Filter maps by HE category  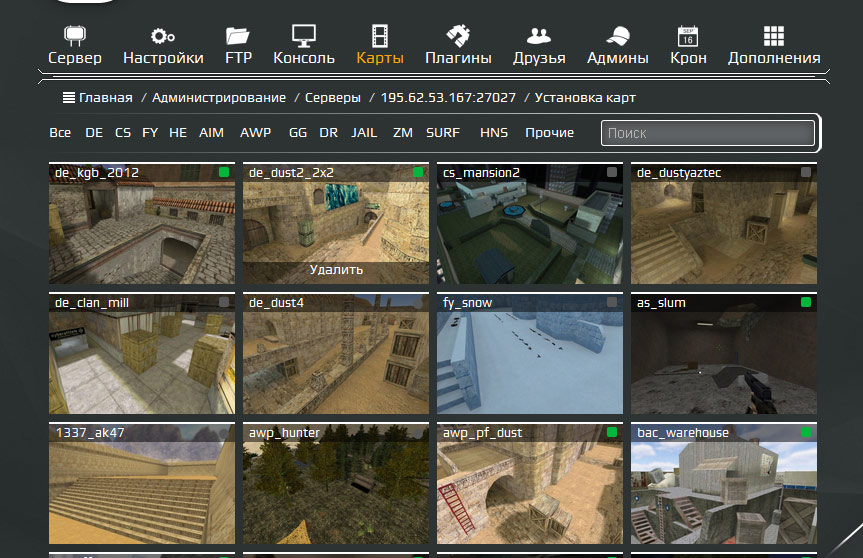(x=178, y=133)
